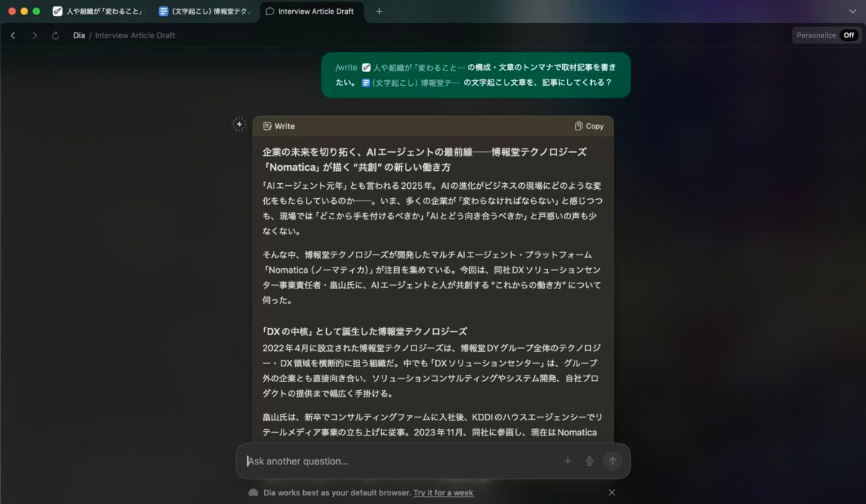Click the paragraph starting 「AIエージェント元年」

(x=432, y=208)
